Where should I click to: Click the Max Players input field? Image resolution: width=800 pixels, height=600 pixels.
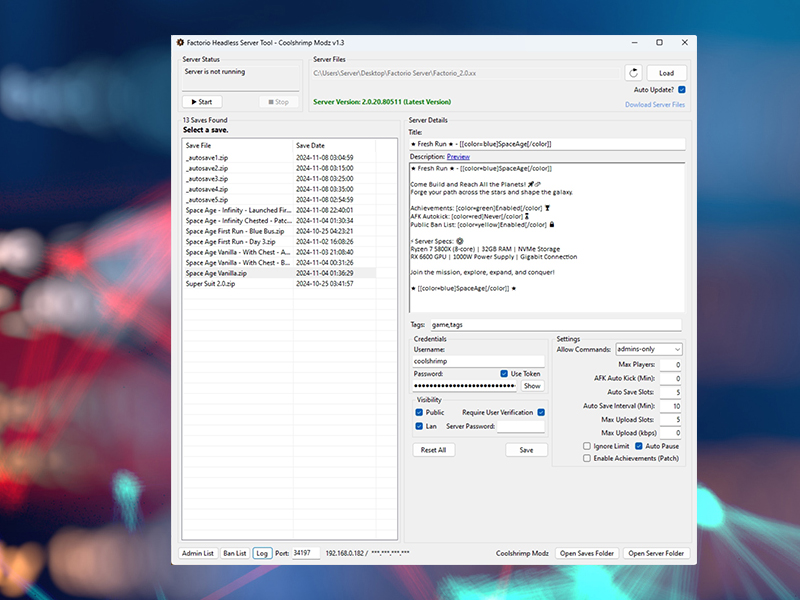coord(670,365)
